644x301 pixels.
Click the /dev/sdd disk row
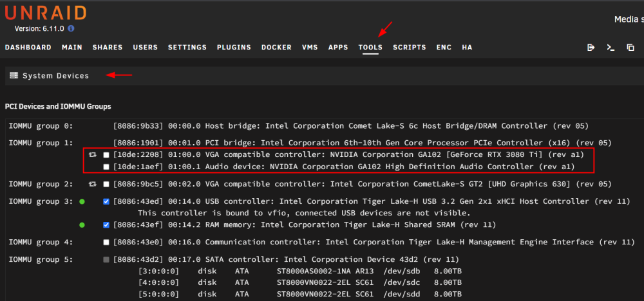(300, 295)
